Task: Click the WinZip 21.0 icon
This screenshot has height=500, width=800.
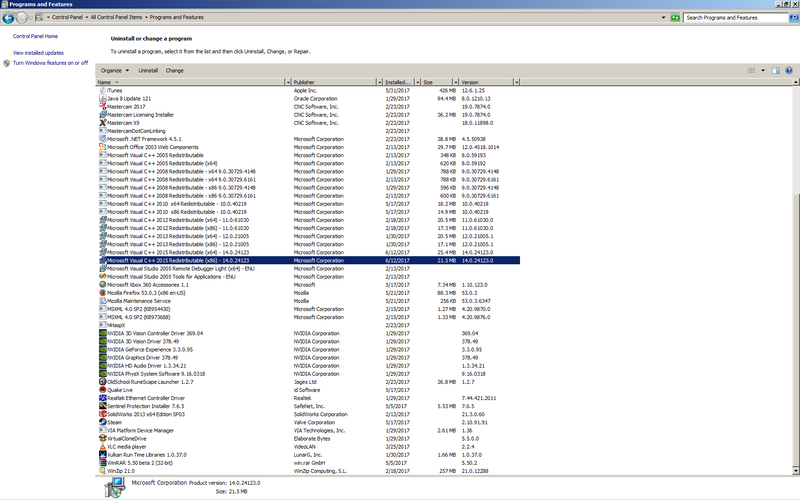Action: click(103, 471)
